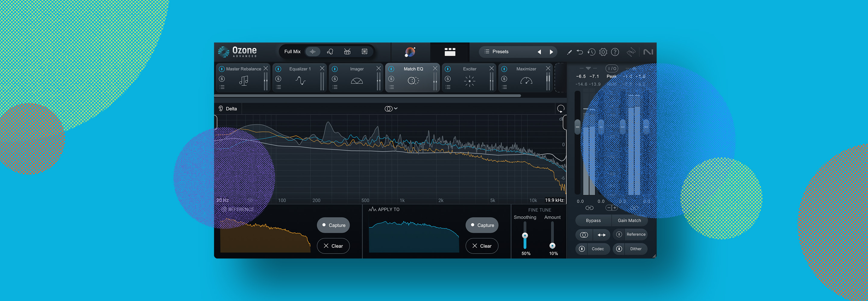Open Equalizer 1 module preset list

(278, 87)
